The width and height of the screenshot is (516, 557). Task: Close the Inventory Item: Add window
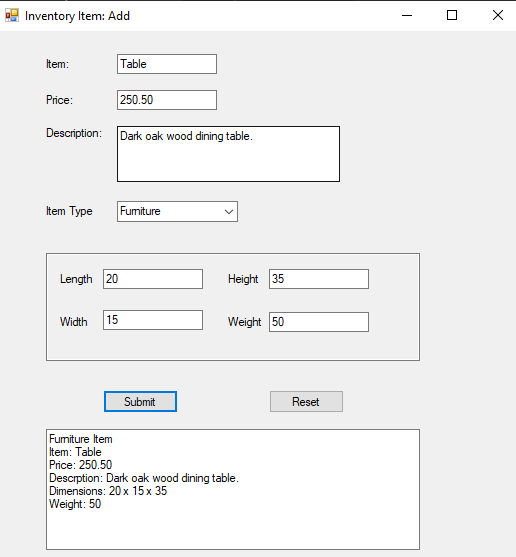(x=498, y=15)
